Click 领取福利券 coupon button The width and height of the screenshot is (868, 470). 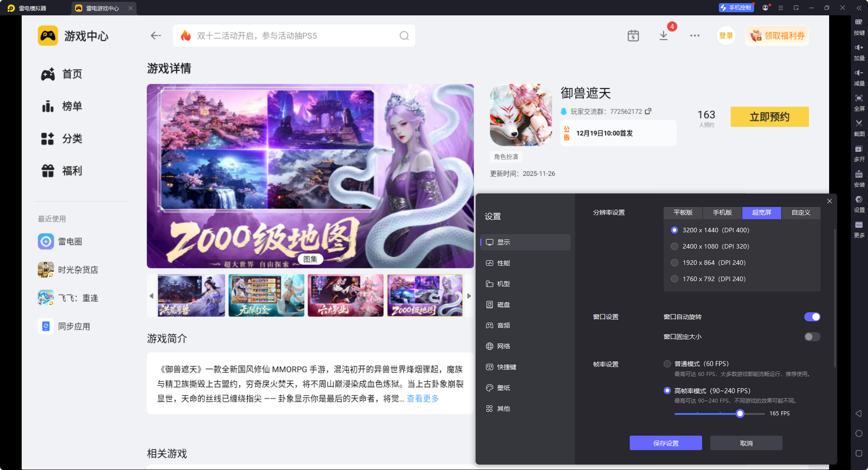click(x=778, y=36)
